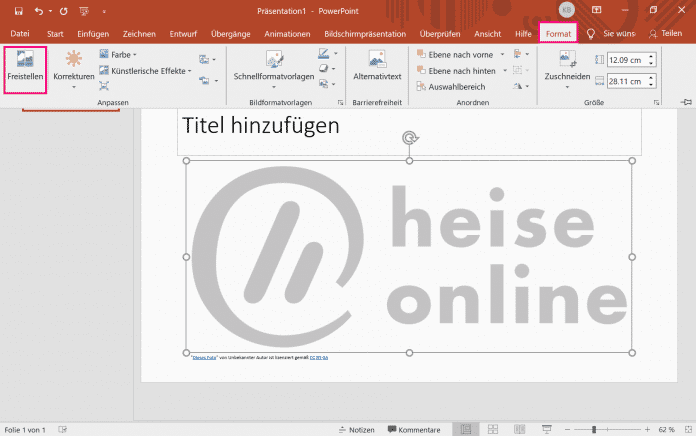
Task: Open Ebene nach vorne dropdown arrow
Action: 504,54
